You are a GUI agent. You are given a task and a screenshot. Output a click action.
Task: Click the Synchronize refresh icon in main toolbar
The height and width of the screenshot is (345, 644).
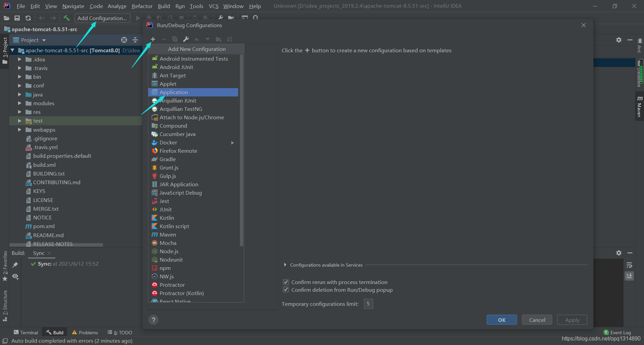pyautogui.click(x=28, y=18)
